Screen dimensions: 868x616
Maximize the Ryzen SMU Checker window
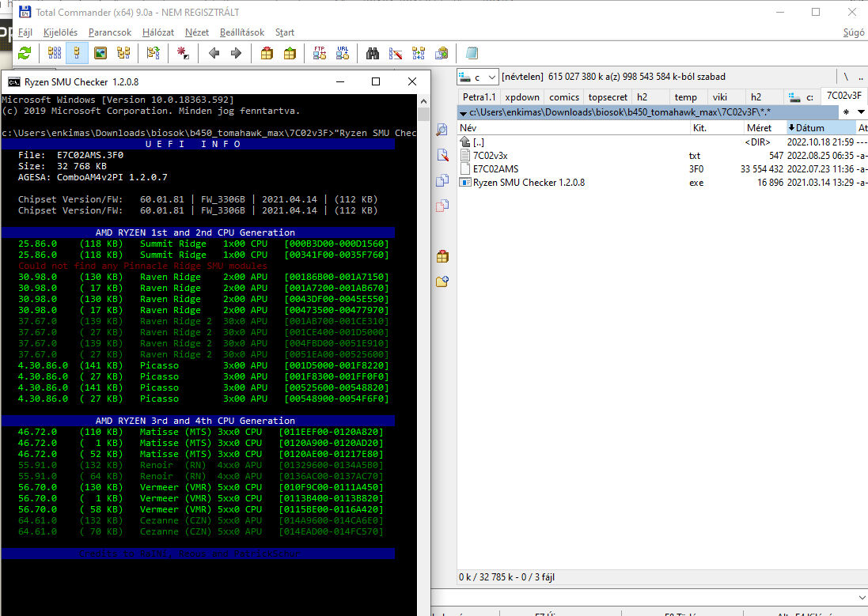click(376, 82)
